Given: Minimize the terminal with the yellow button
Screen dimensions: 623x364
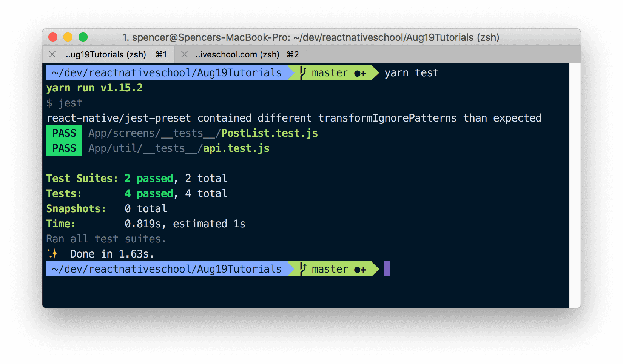Looking at the screenshot, I should point(68,37).
